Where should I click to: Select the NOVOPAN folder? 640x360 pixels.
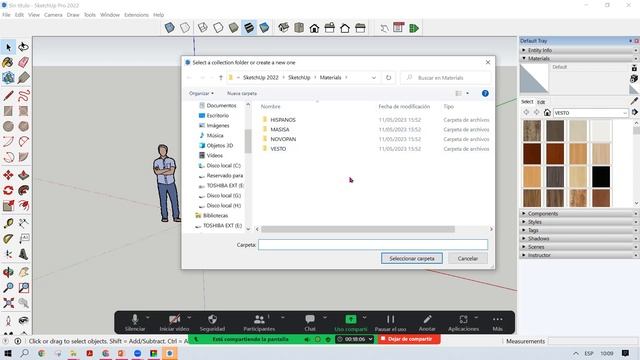click(283, 139)
